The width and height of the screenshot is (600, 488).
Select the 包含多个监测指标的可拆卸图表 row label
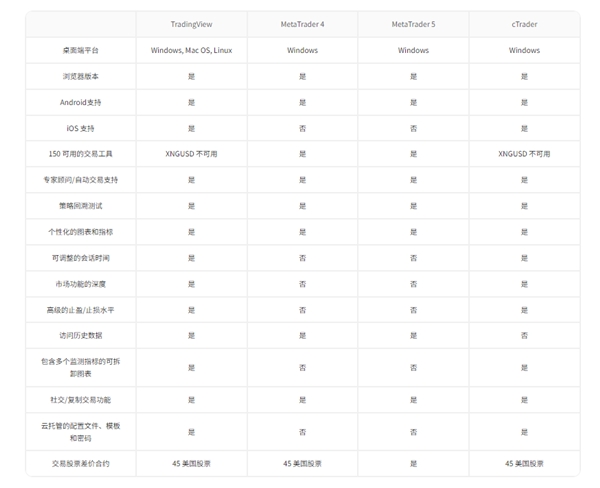point(80,367)
